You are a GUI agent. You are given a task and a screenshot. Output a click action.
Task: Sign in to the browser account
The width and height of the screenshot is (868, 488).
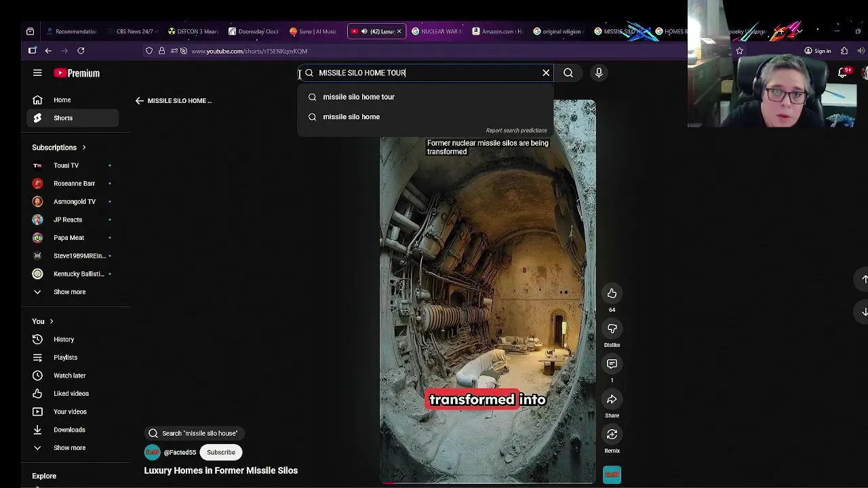pyautogui.click(x=817, y=51)
